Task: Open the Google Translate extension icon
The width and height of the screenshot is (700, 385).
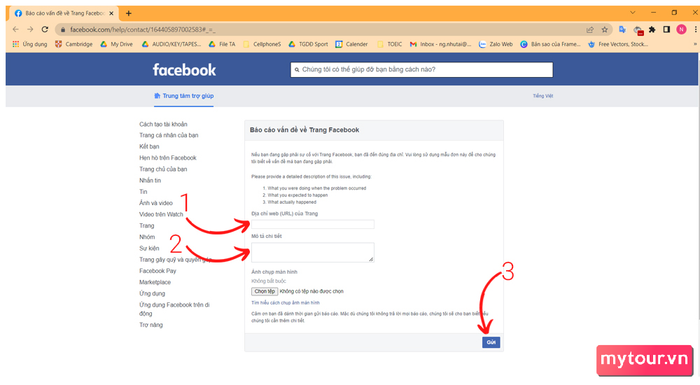Action: coord(622,30)
